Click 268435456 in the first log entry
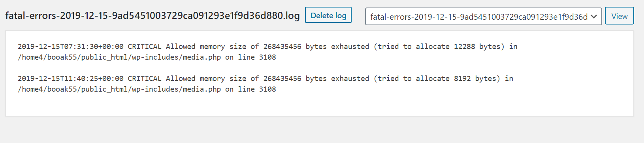 pos(282,47)
